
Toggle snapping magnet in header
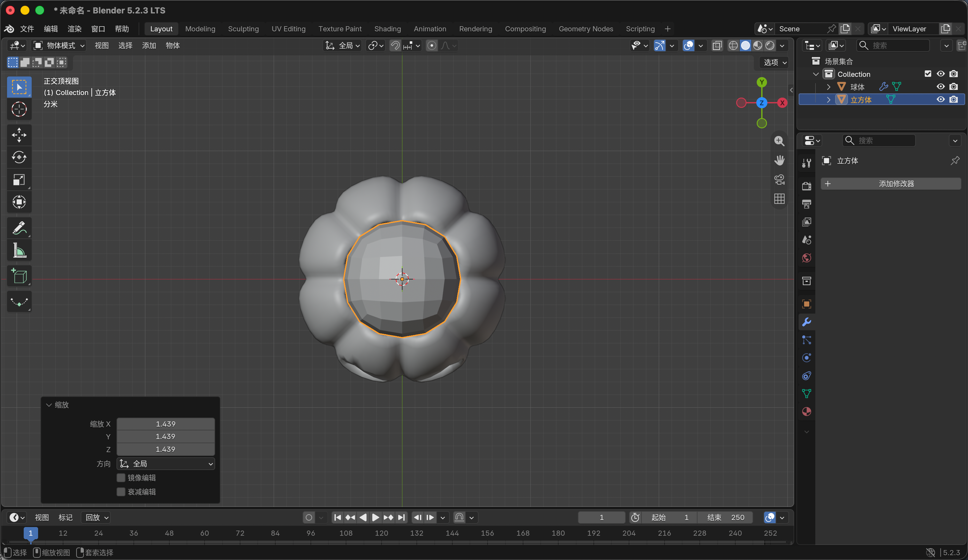395,46
